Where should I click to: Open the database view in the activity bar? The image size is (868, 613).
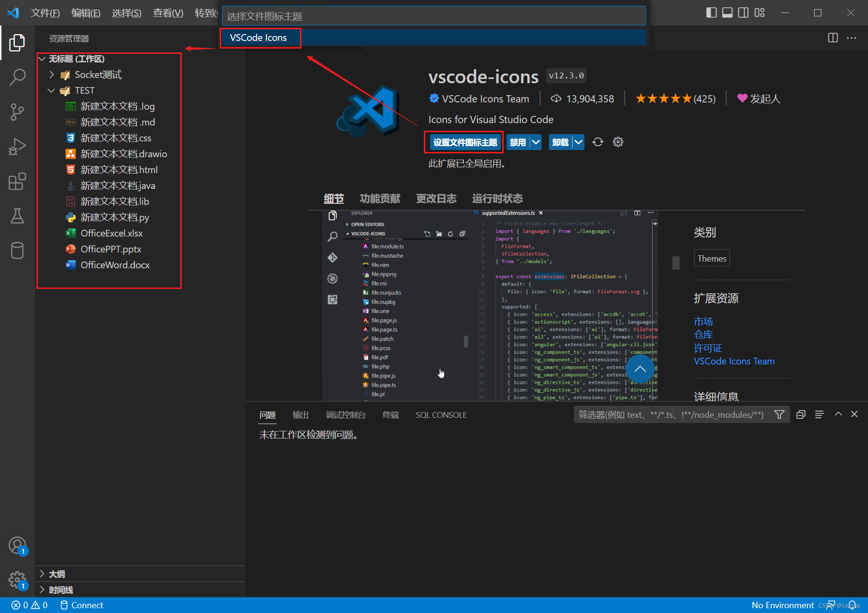tap(17, 250)
